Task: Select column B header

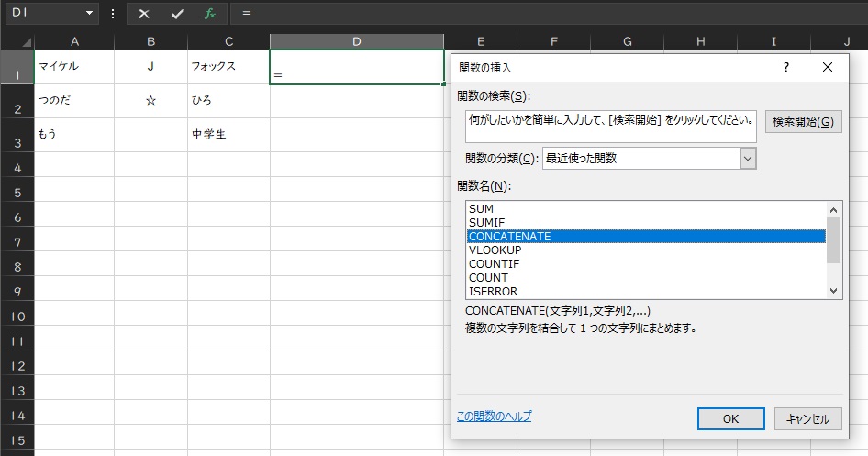Action: (x=151, y=41)
